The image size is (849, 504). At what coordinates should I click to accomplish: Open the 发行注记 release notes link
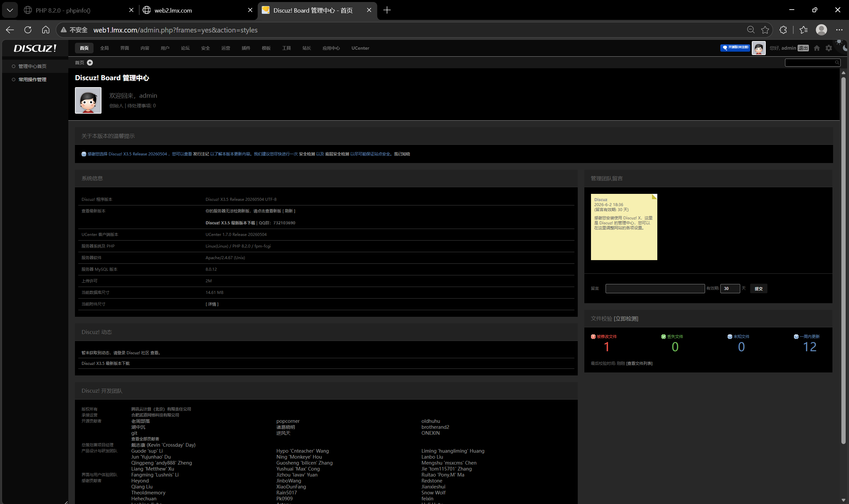coord(201,154)
